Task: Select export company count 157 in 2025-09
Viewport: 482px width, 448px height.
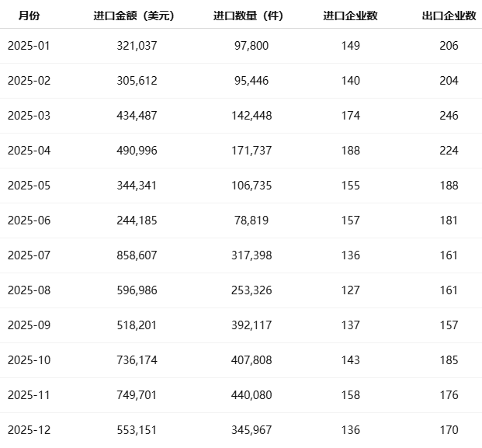Action: (x=449, y=325)
